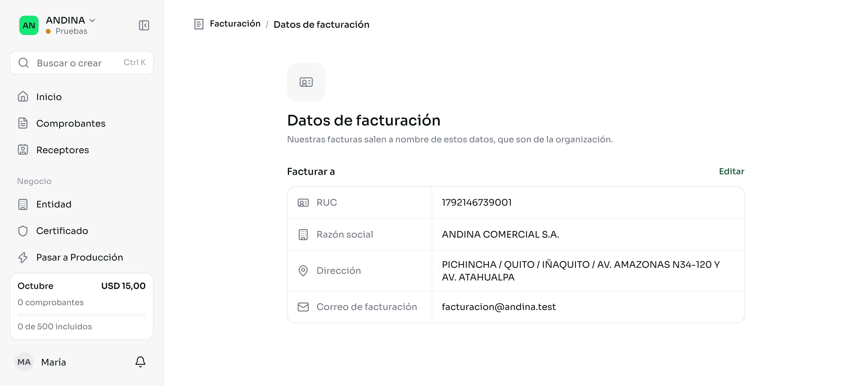Click Editar to edit billing data

pyautogui.click(x=731, y=171)
